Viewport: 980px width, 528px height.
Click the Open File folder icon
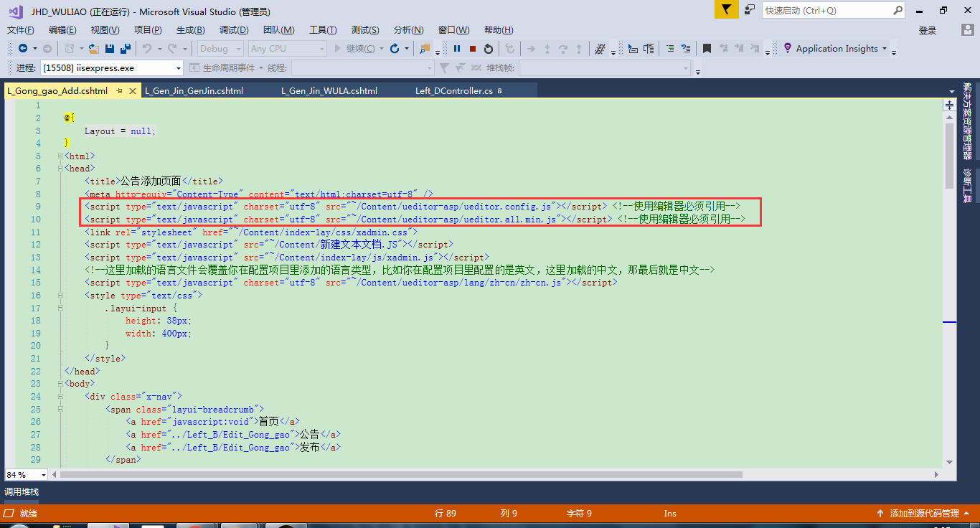point(93,49)
